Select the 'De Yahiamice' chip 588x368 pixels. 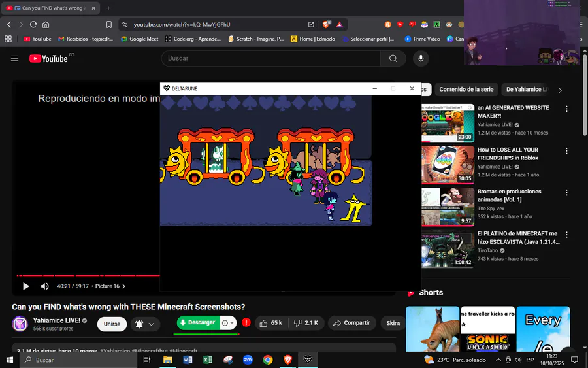coord(526,90)
